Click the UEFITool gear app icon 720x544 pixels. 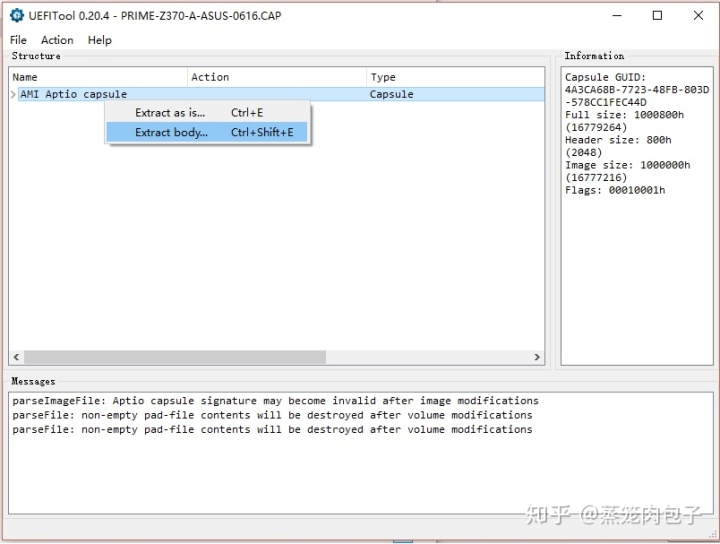[x=17, y=15]
